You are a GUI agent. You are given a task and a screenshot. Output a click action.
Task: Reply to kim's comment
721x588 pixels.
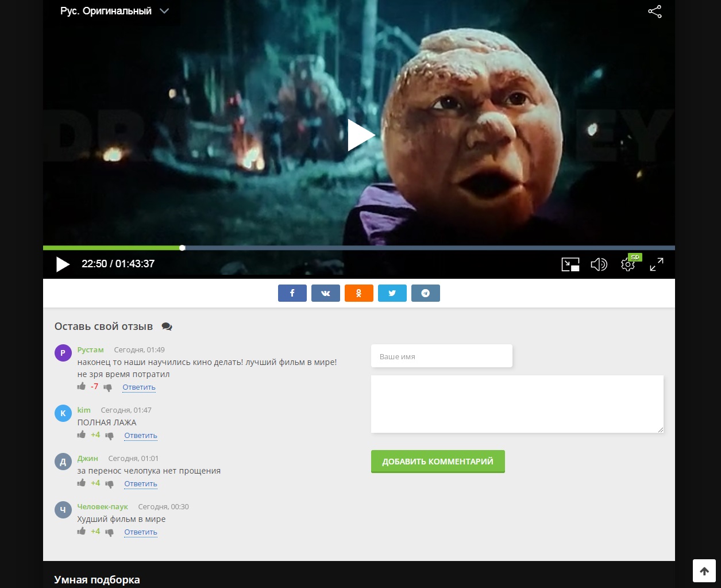click(x=141, y=435)
